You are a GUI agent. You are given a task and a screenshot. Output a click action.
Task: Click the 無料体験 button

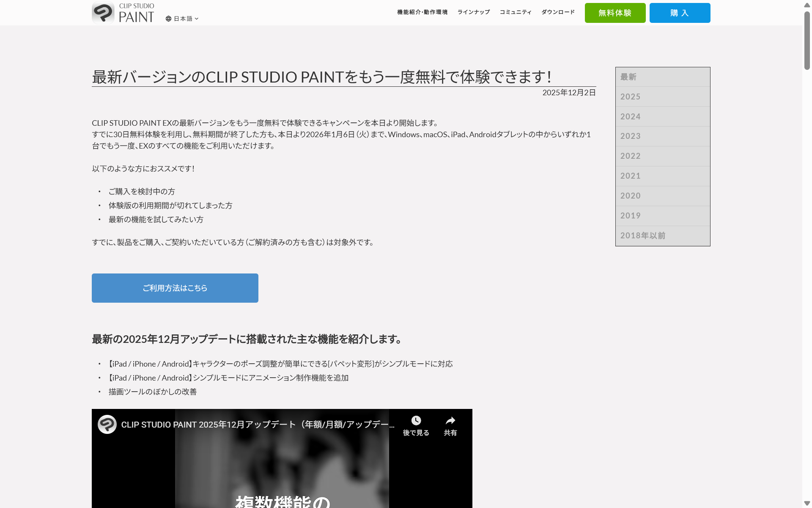(614, 13)
